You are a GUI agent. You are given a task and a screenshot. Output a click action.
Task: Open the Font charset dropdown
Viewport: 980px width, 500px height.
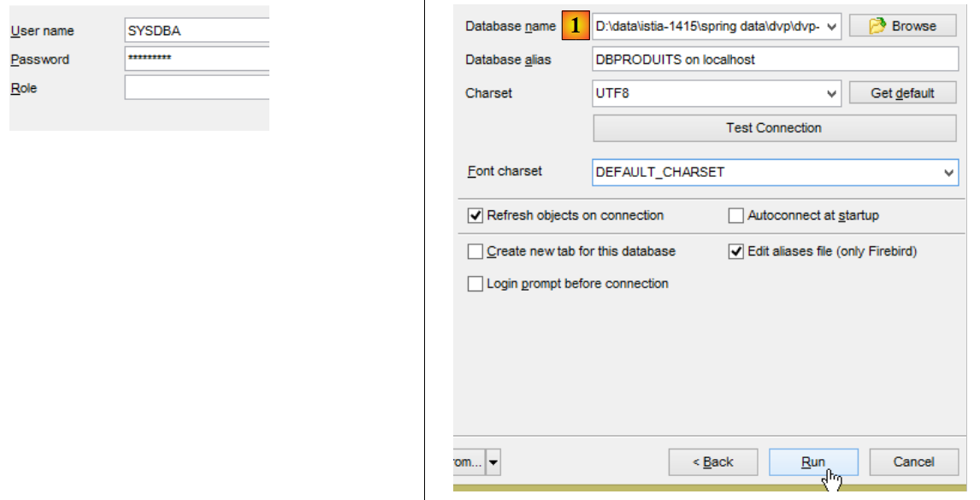tap(948, 173)
